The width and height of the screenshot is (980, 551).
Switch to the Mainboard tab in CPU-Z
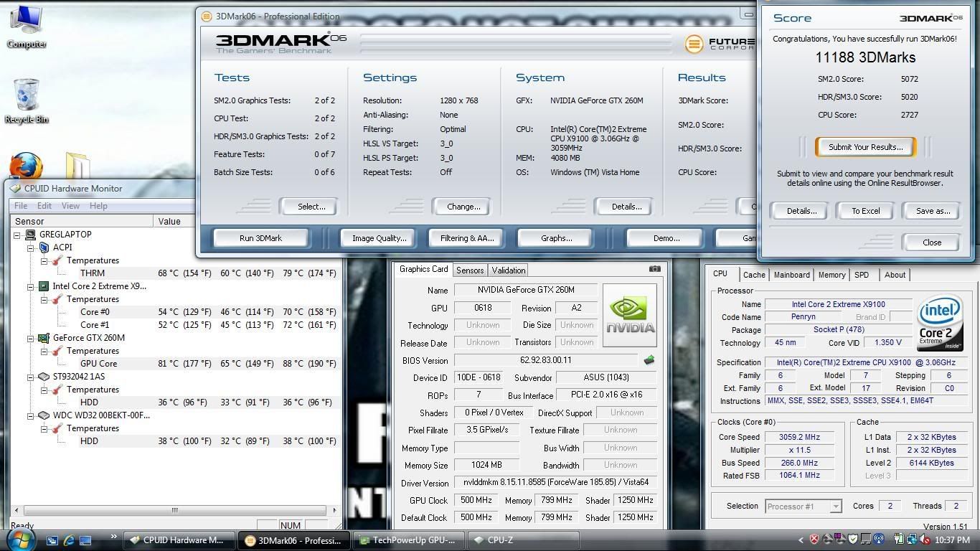791,275
